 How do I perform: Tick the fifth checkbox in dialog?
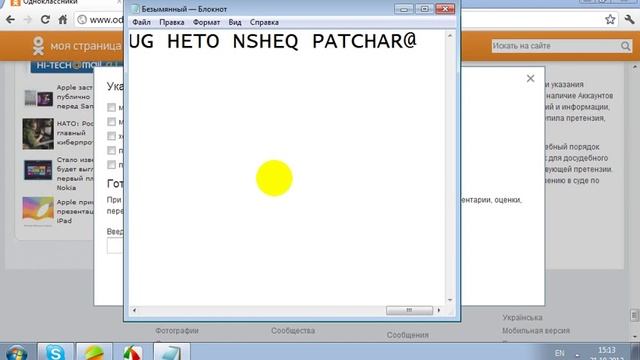(x=111, y=164)
